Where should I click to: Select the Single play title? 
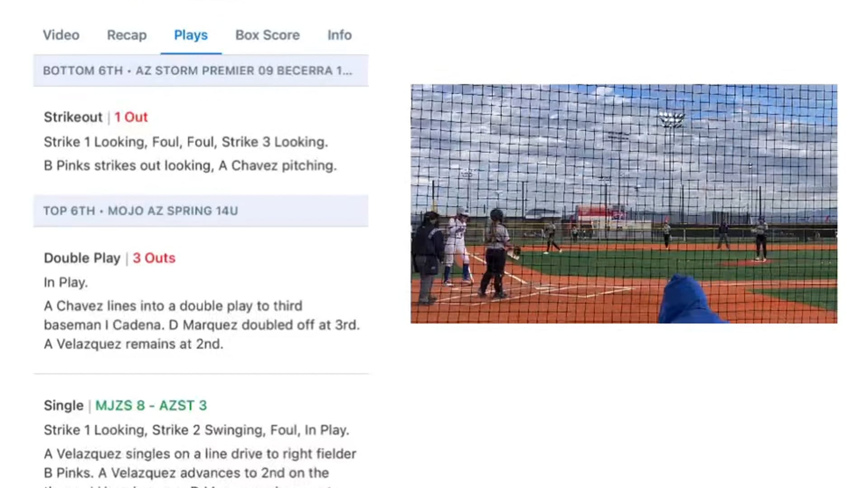click(64, 406)
